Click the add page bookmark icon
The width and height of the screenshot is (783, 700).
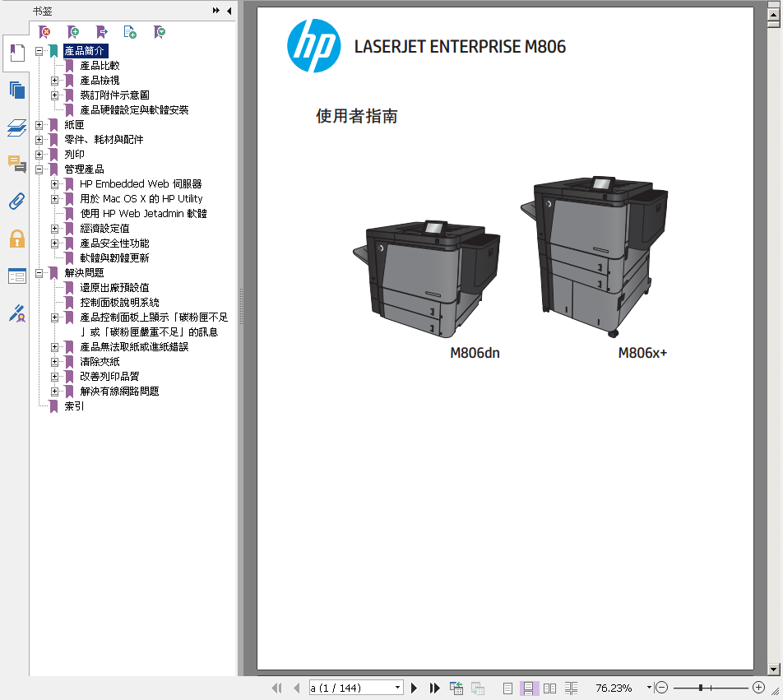130,32
